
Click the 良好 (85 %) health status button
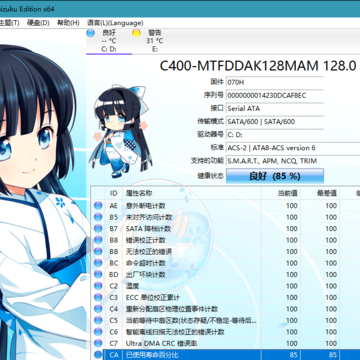pyautogui.click(x=275, y=176)
